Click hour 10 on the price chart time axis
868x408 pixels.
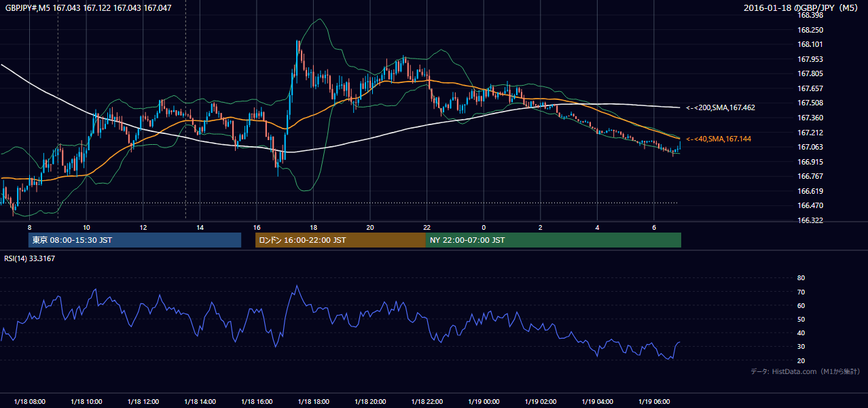click(x=86, y=226)
